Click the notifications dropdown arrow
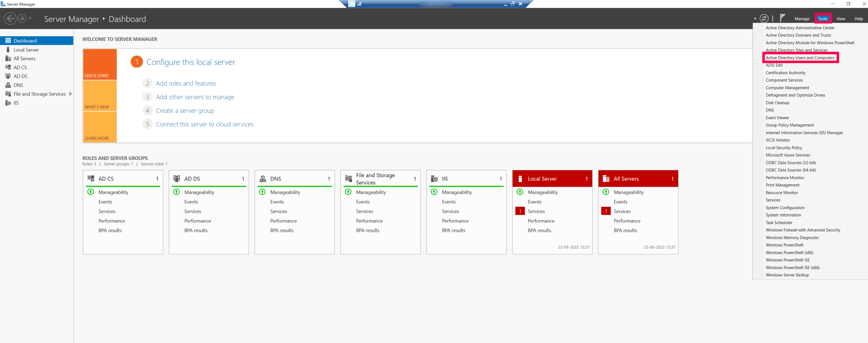Viewport: 868px width, 343px height. (x=756, y=19)
